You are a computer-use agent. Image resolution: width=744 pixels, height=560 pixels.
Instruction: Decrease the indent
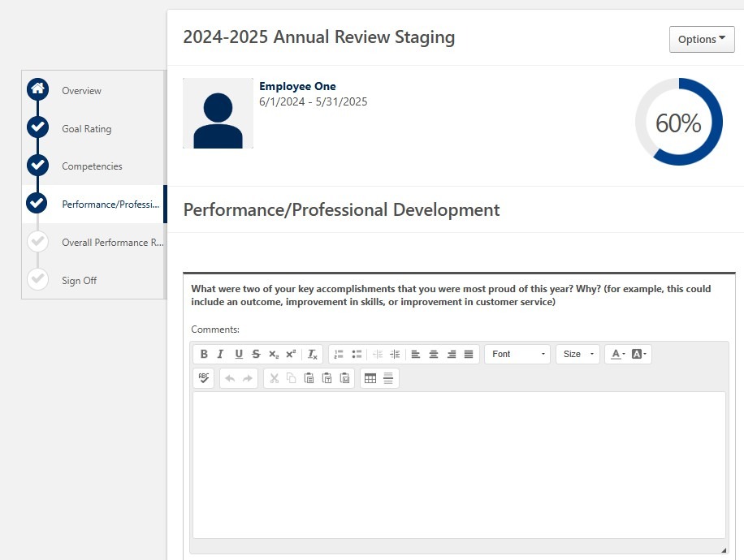(x=378, y=354)
